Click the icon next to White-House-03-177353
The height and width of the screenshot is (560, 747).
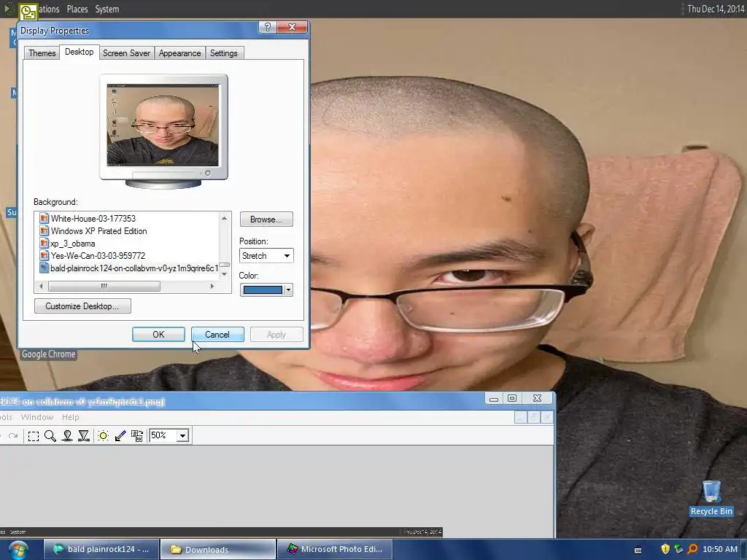[x=44, y=219]
